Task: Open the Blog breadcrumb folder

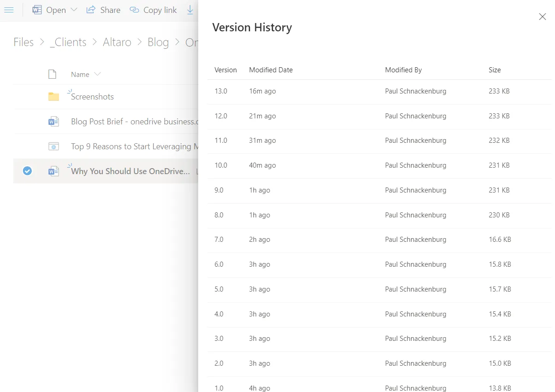Action: [158, 42]
